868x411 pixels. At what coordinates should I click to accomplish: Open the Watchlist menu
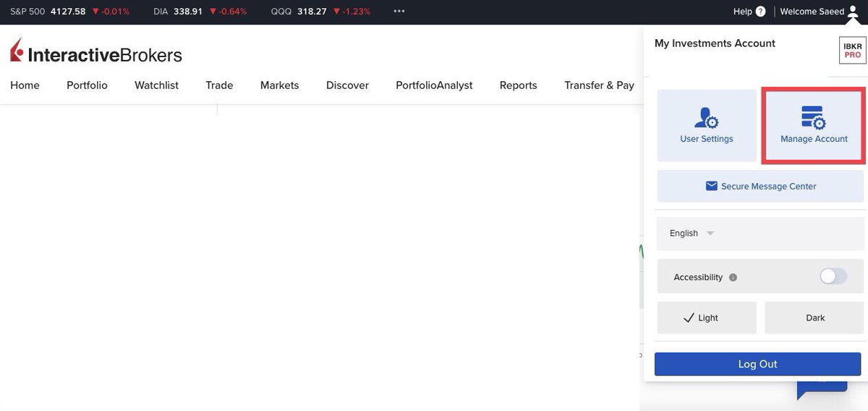pos(156,85)
